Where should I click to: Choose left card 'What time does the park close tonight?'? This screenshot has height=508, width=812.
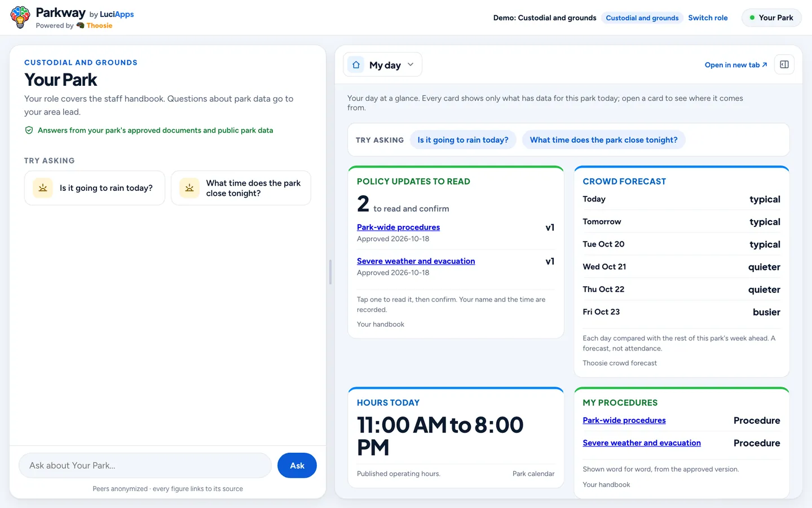click(x=241, y=188)
